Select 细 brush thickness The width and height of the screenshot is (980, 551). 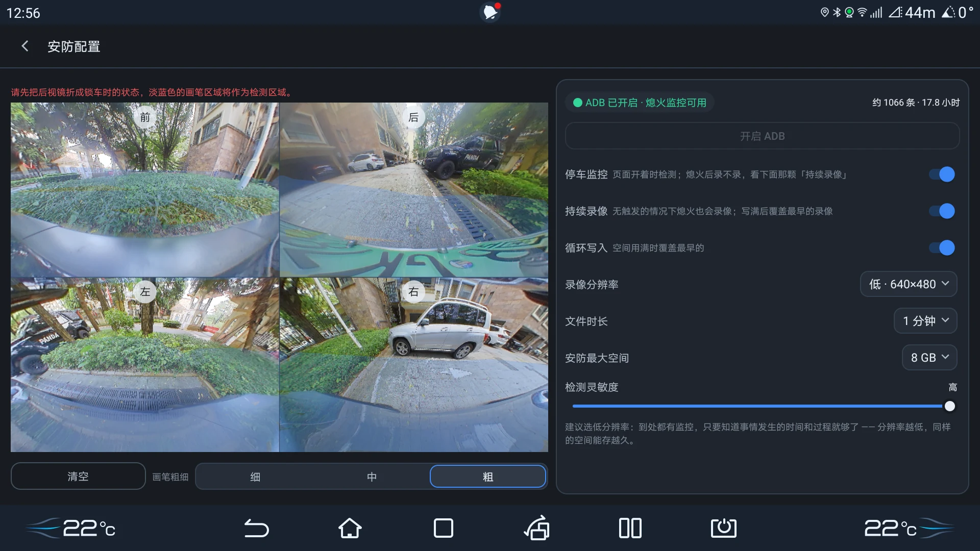click(255, 477)
